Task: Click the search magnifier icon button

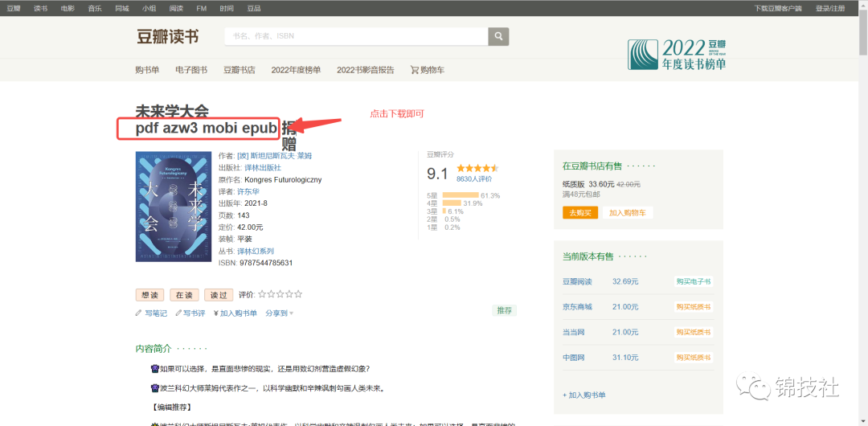Action: click(498, 36)
